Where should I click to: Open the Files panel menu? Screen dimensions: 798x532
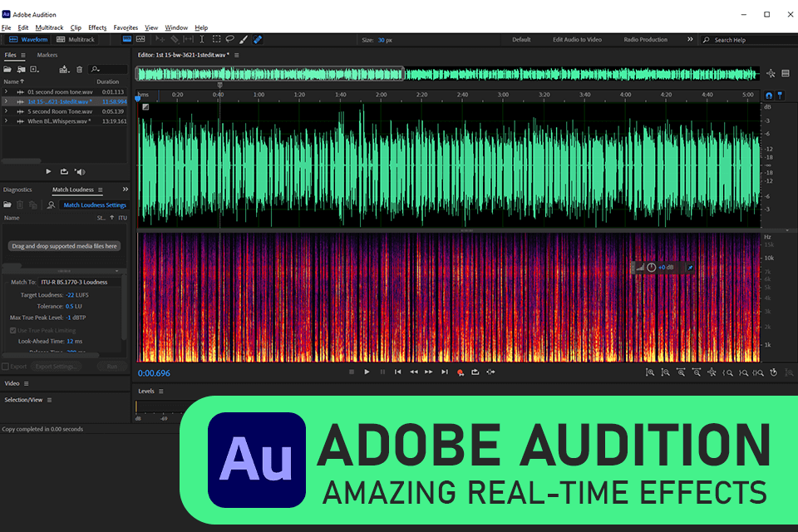point(23,55)
